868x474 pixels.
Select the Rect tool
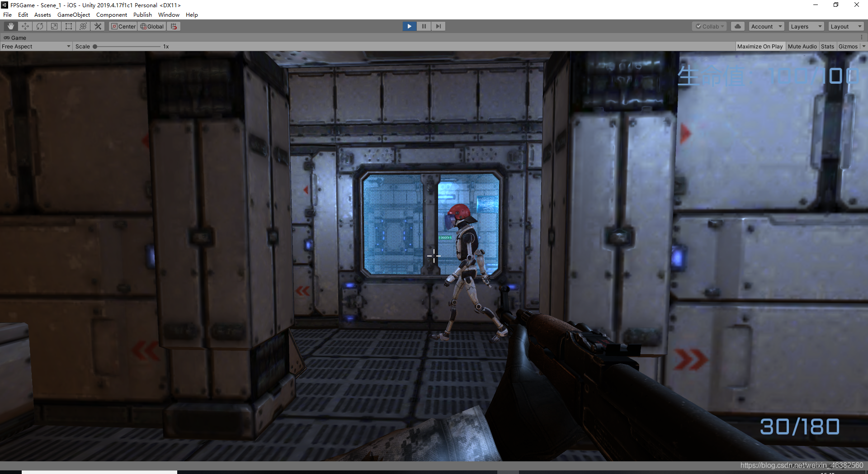69,26
